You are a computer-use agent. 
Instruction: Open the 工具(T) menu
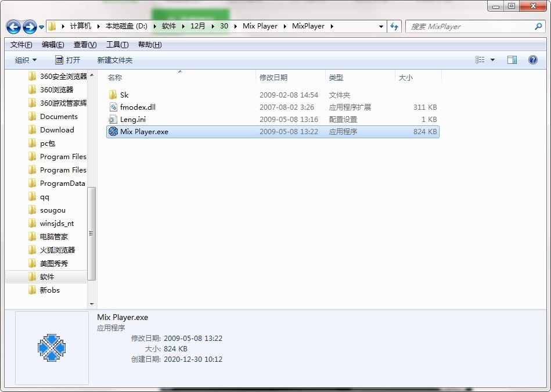pos(117,45)
